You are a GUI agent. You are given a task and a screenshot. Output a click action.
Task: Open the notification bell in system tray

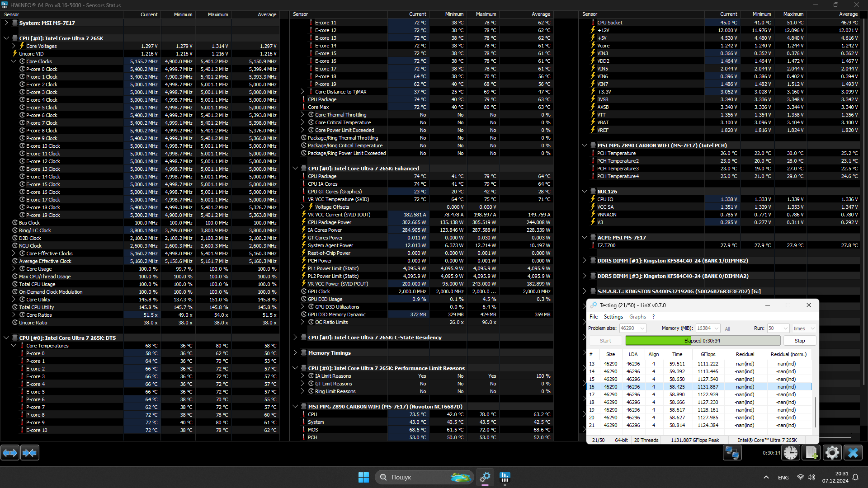[855, 477]
